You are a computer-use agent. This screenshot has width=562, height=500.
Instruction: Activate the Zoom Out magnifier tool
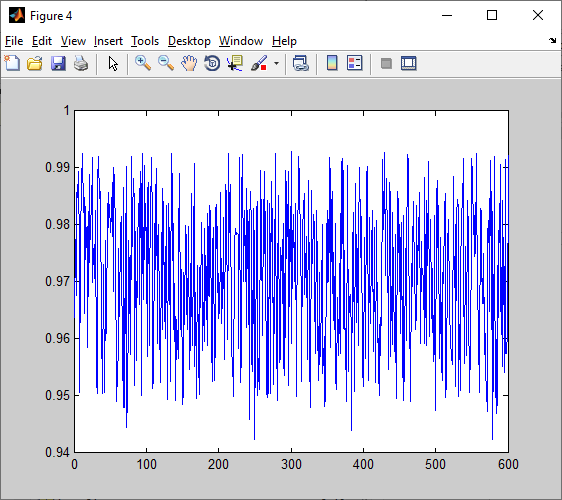(x=166, y=63)
